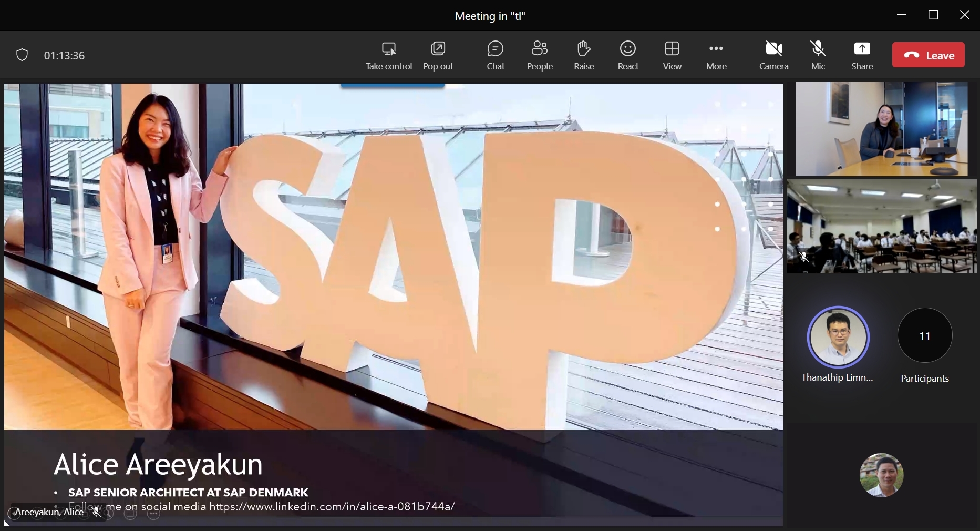Screen dimensions: 980x531
Task: Show the People participants list
Action: (540, 49)
